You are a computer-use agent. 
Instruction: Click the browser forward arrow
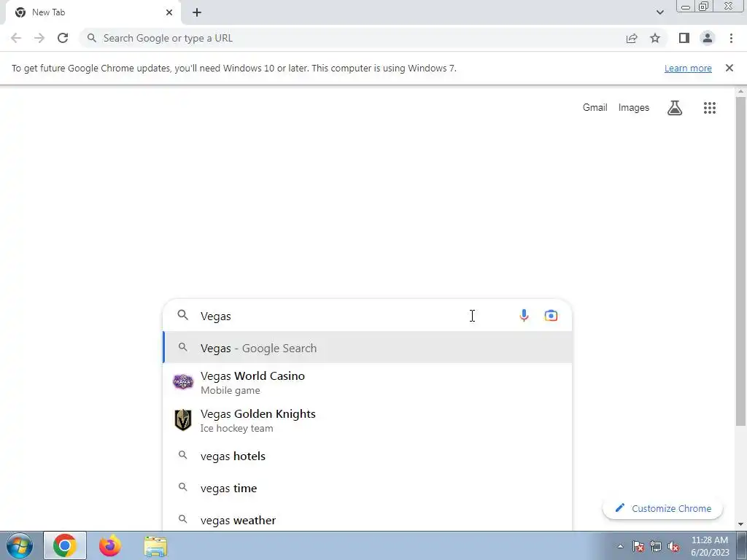pyautogui.click(x=39, y=38)
